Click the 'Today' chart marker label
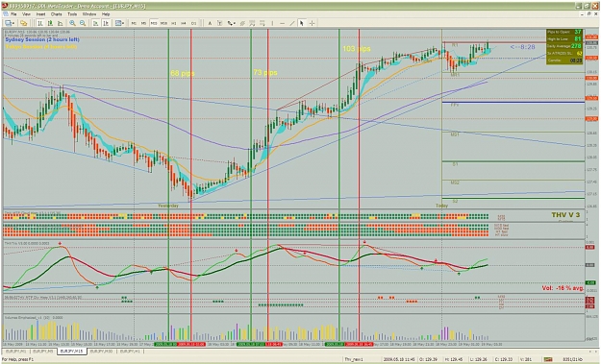This screenshot has height=364, width=601. [x=441, y=206]
